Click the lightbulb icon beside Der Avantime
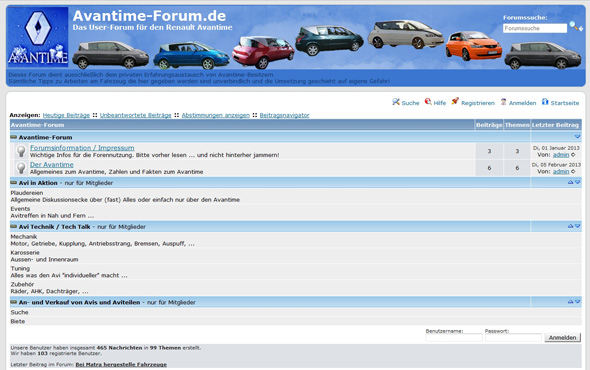 tap(21, 168)
